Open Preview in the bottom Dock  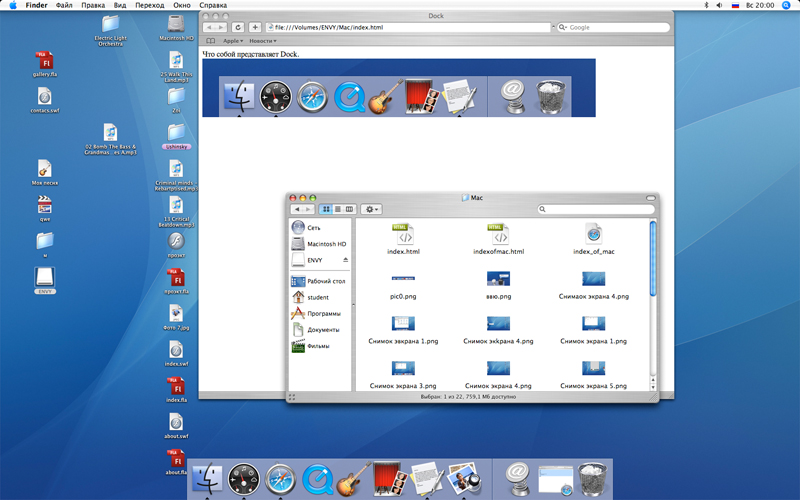[463, 478]
